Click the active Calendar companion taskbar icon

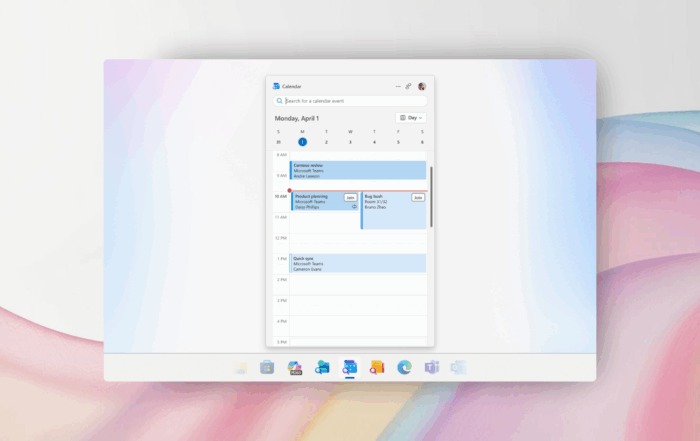click(350, 367)
